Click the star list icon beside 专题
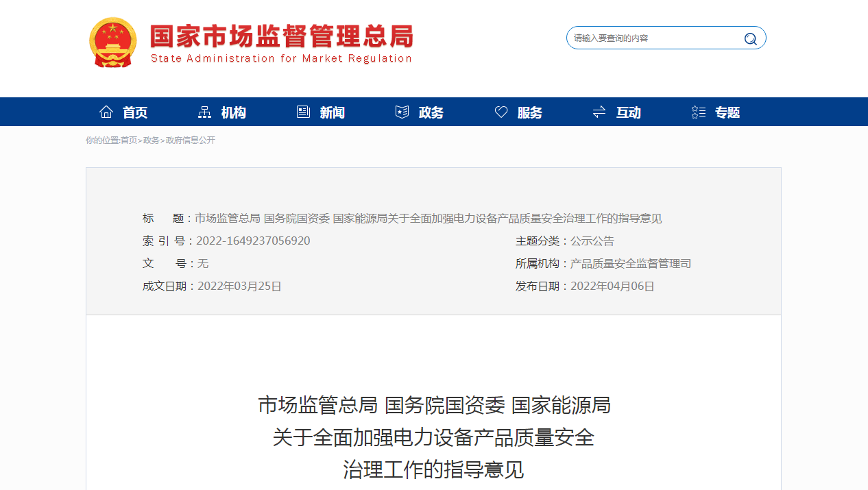The image size is (868, 490). pos(699,112)
